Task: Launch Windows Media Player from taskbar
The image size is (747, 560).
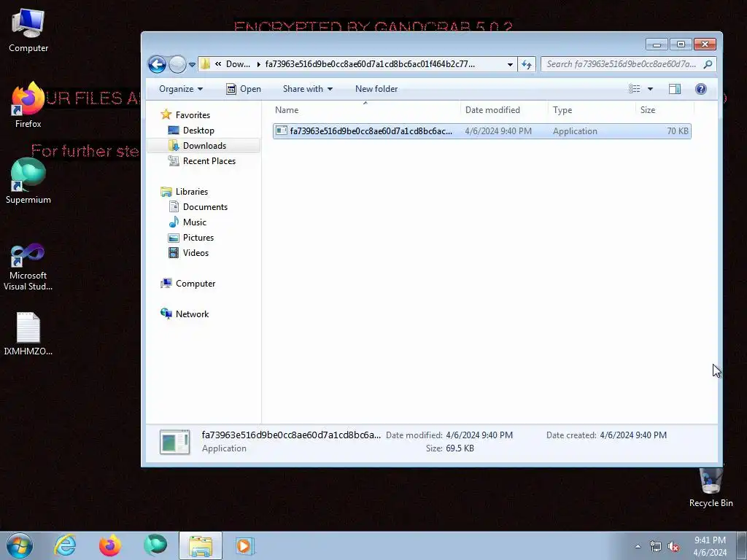Action: click(x=245, y=545)
